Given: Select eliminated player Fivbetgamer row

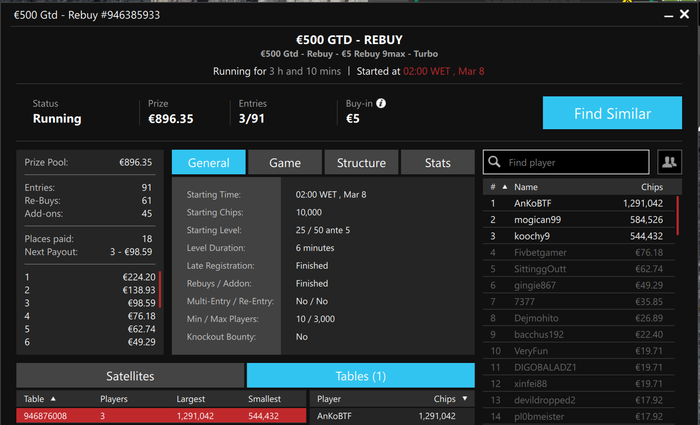Looking at the screenshot, I should [579, 252].
